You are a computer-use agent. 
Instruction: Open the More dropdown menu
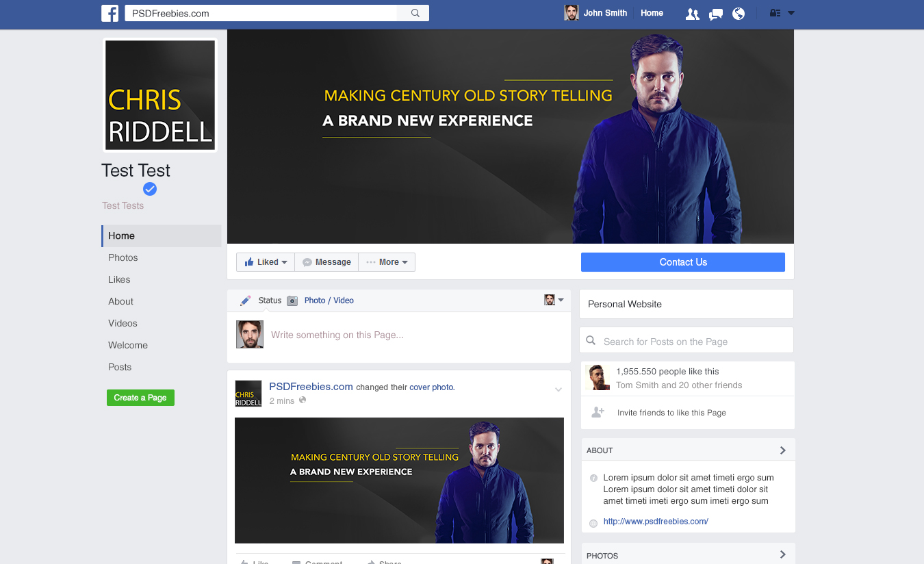click(x=403, y=261)
